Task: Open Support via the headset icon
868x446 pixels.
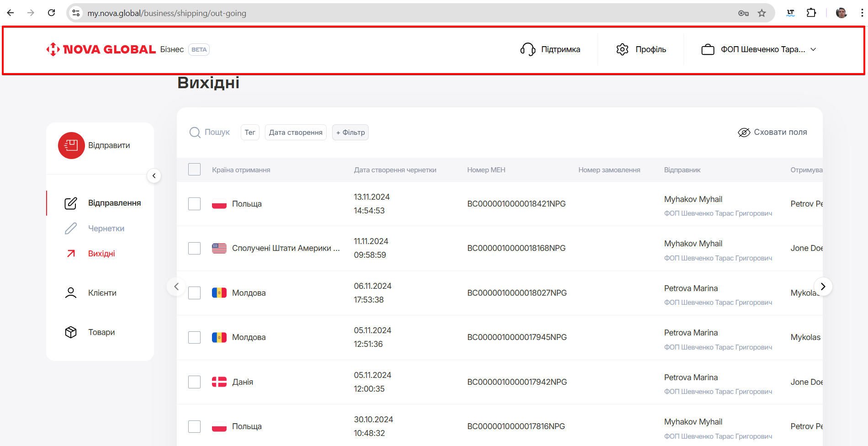Action: coord(528,49)
